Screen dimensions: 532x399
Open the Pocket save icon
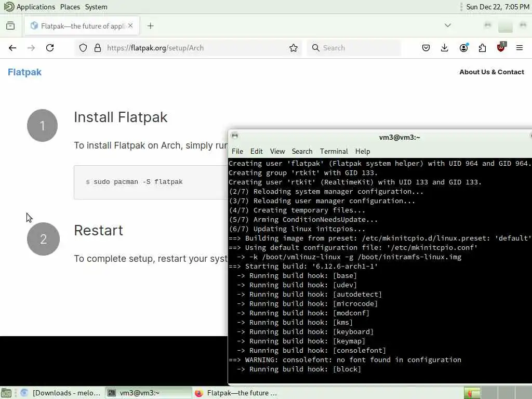pos(426,48)
